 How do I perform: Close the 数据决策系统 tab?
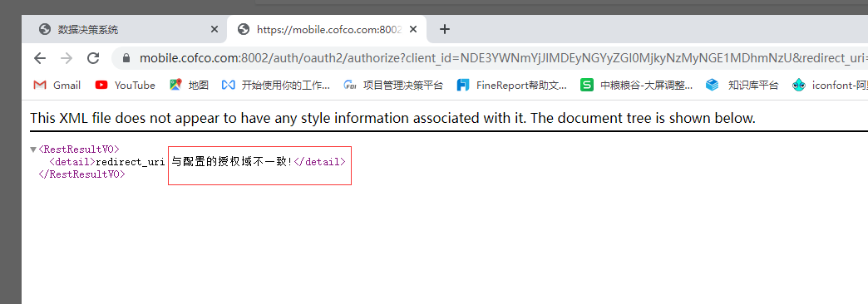point(215,29)
